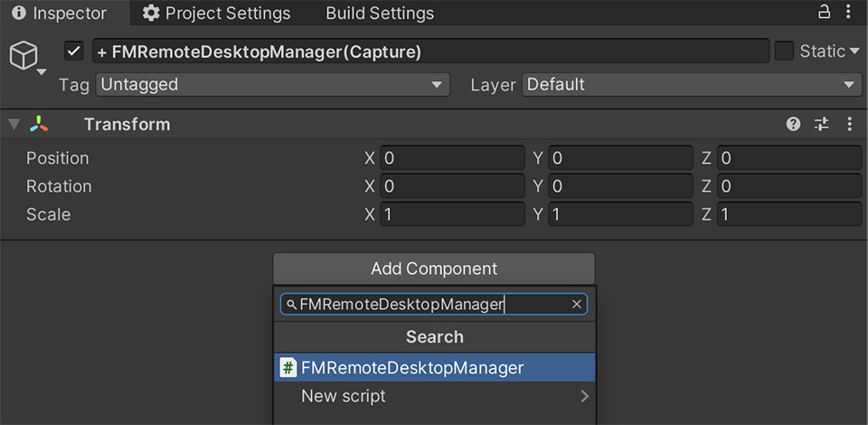
Task: Open Transform component options menu
Action: (x=849, y=124)
